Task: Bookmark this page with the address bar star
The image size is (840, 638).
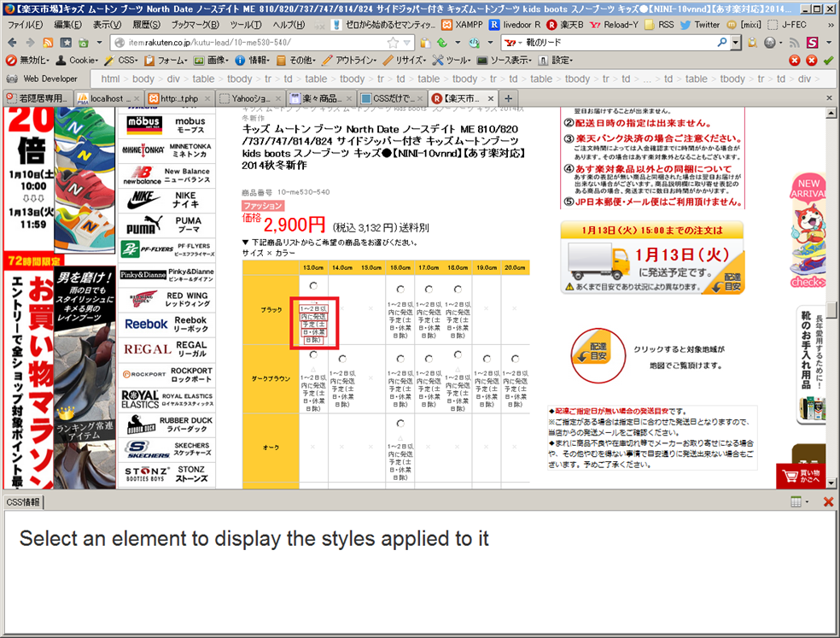Action: pyautogui.click(x=394, y=43)
